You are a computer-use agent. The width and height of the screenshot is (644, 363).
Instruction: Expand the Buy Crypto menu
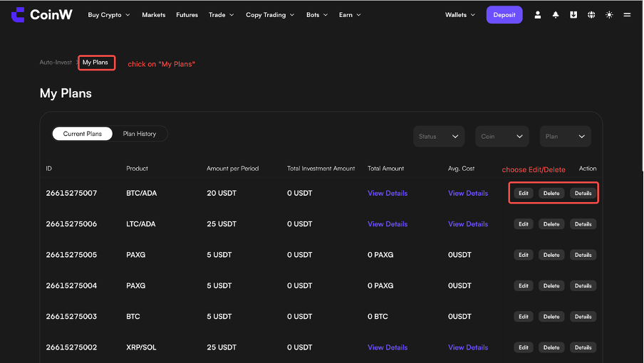[x=109, y=15]
